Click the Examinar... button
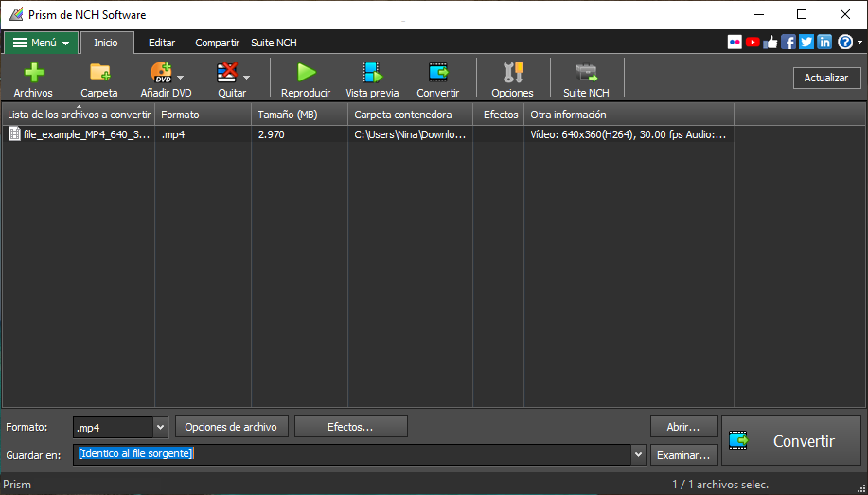Viewport: 868px width, 495px height. 683,455
